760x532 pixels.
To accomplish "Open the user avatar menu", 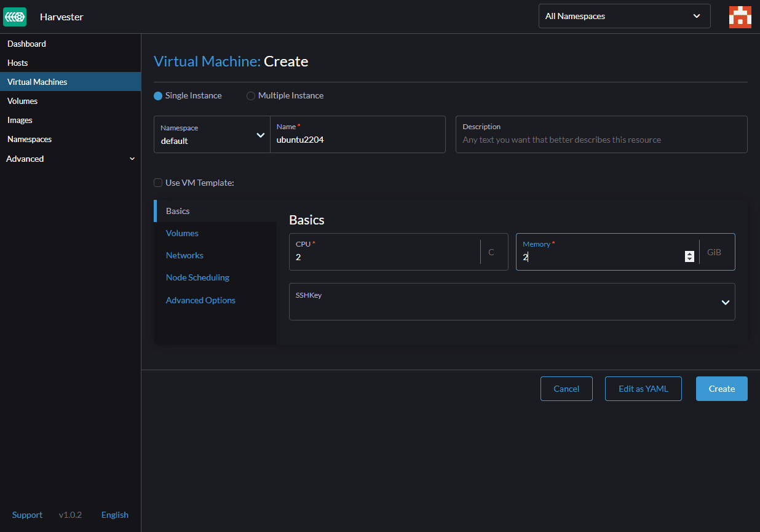I will coord(740,17).
